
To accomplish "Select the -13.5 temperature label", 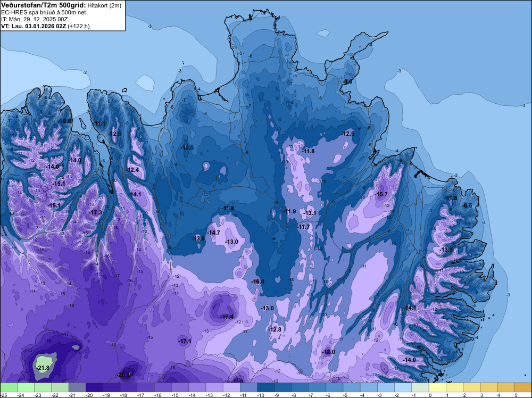I will click(446, 250).
